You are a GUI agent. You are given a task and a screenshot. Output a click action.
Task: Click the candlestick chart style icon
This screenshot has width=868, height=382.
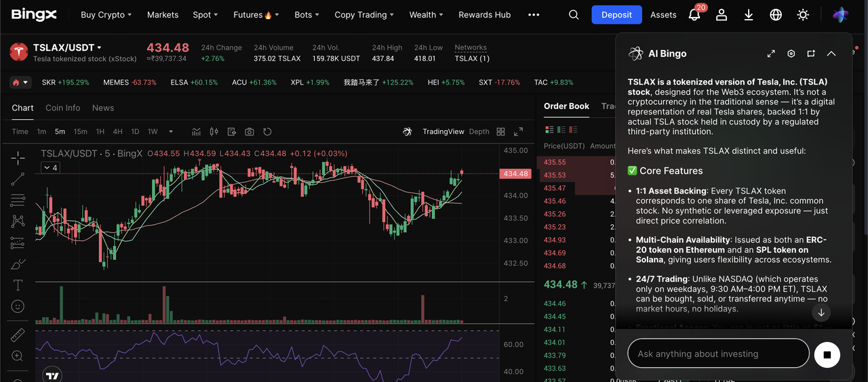pos(214,131)
